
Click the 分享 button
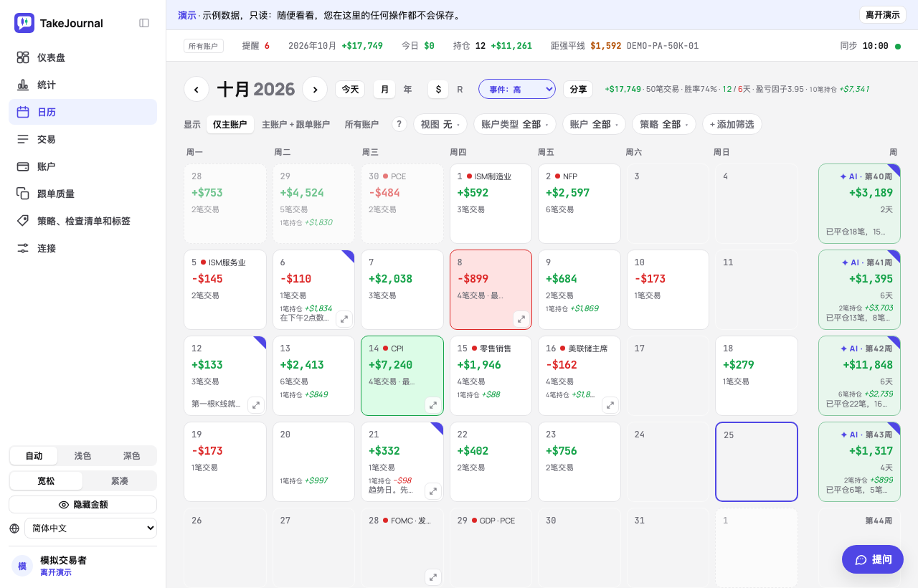pyautogui.click(x=578, y=90)
